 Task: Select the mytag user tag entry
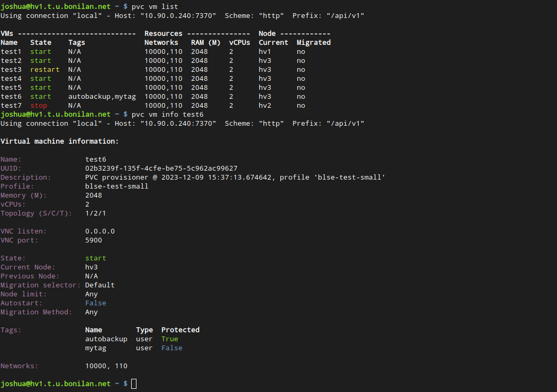pos(96,348)
